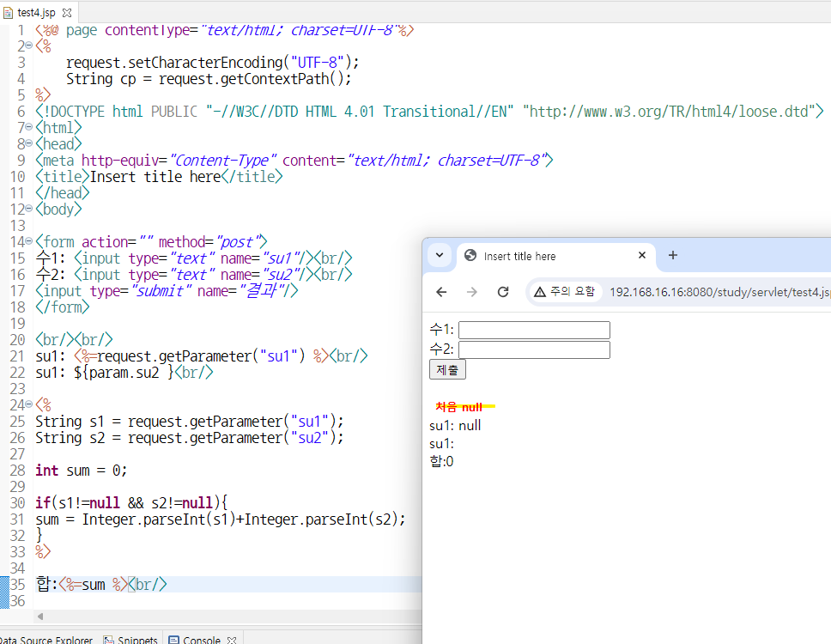The height and width of the screenshot is (644, 831).
Task: Collapse the form fold marker at line 14
Action: click(29, 241)
